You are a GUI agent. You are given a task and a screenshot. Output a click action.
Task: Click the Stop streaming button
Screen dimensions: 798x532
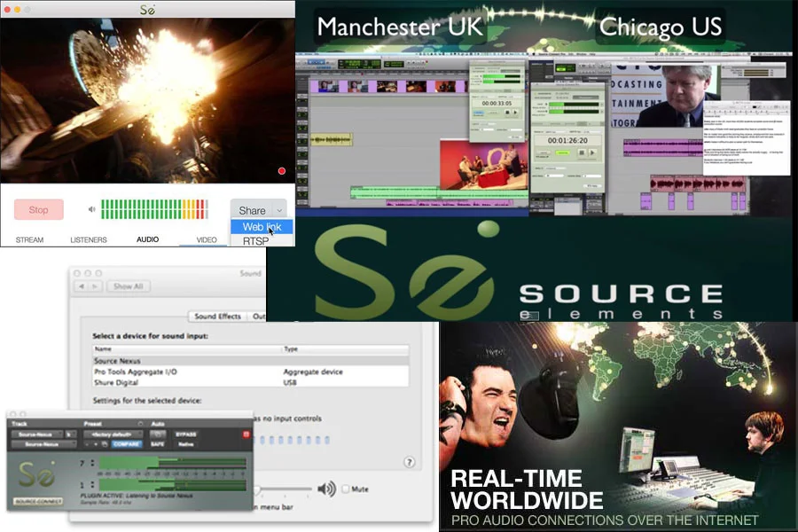(x=39, y=210)
